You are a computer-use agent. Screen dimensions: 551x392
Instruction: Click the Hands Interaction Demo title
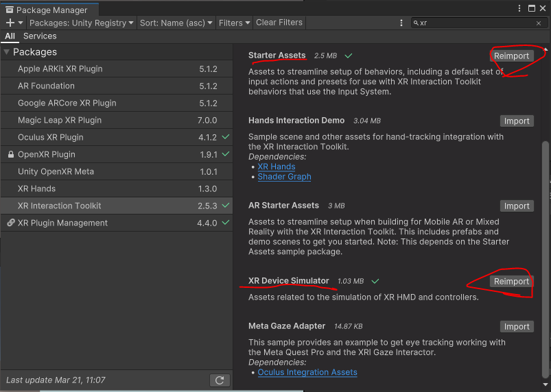[x=296, y=121]
